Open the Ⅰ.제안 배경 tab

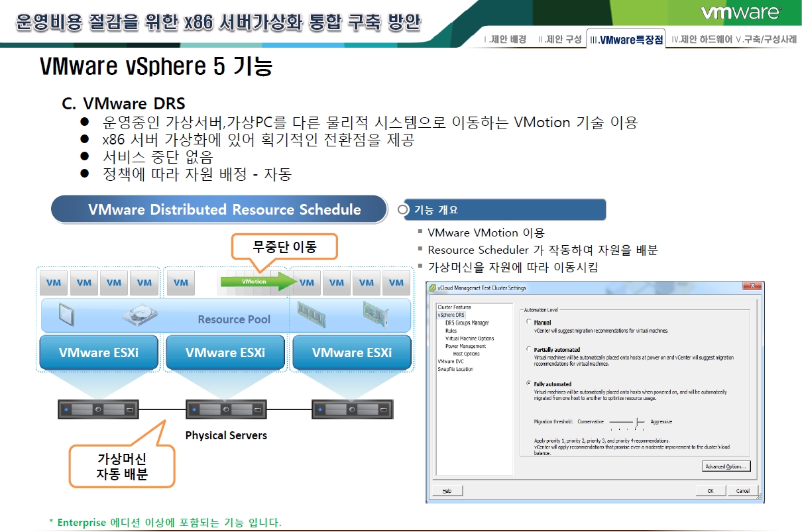click(505, 40)
